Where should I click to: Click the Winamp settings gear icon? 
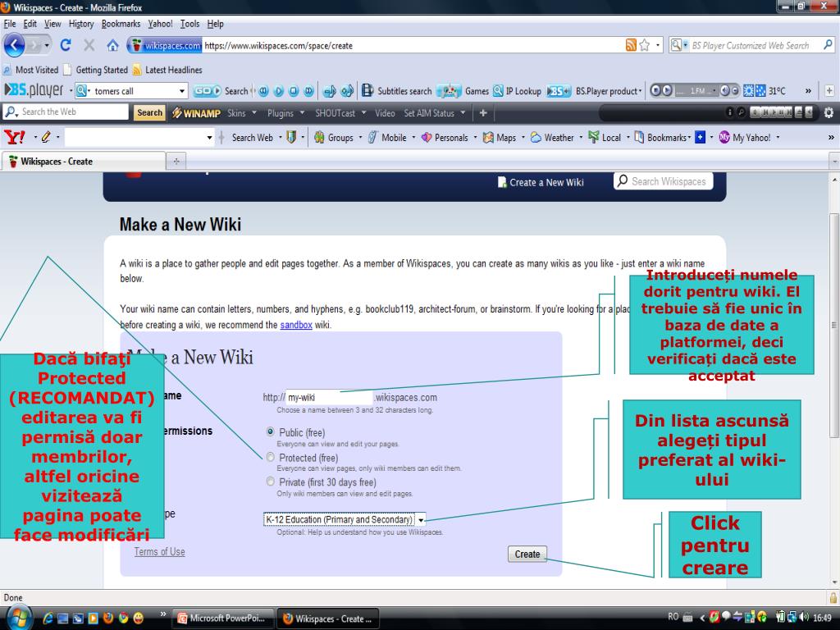click(829, 112)
